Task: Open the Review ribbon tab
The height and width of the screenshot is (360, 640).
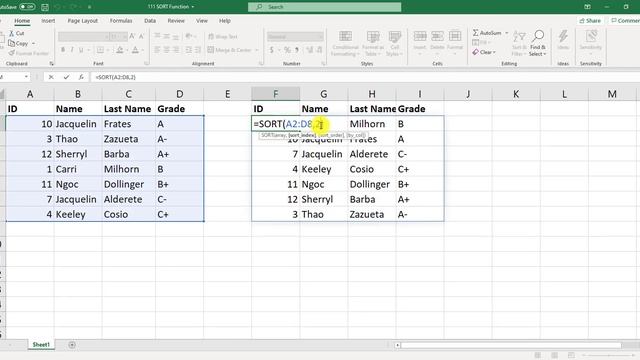Action: (x=176, y=21)
